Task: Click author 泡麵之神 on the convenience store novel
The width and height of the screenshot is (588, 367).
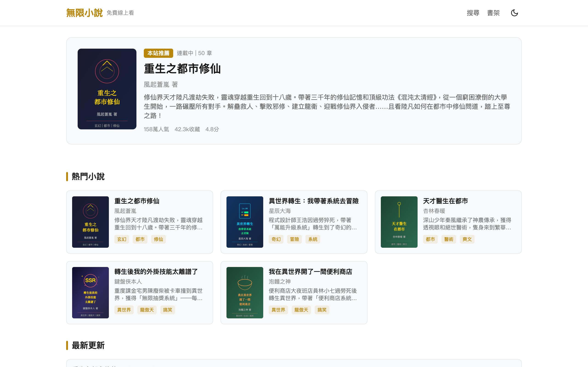Action: (x=280, y=282)
